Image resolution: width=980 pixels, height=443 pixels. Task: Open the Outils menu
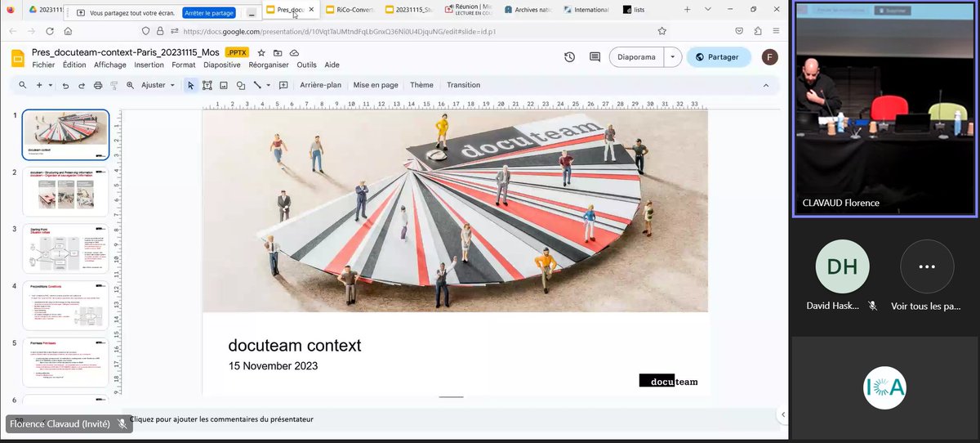point(307,65)
